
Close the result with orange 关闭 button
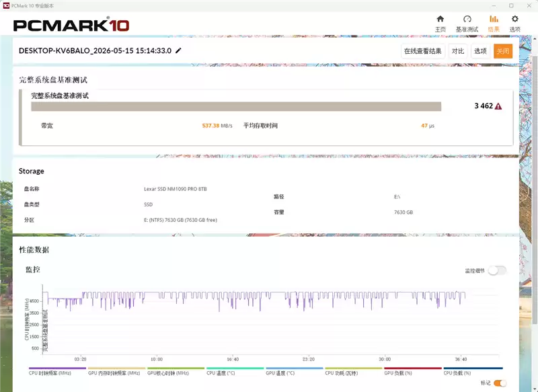coord(503,51)
